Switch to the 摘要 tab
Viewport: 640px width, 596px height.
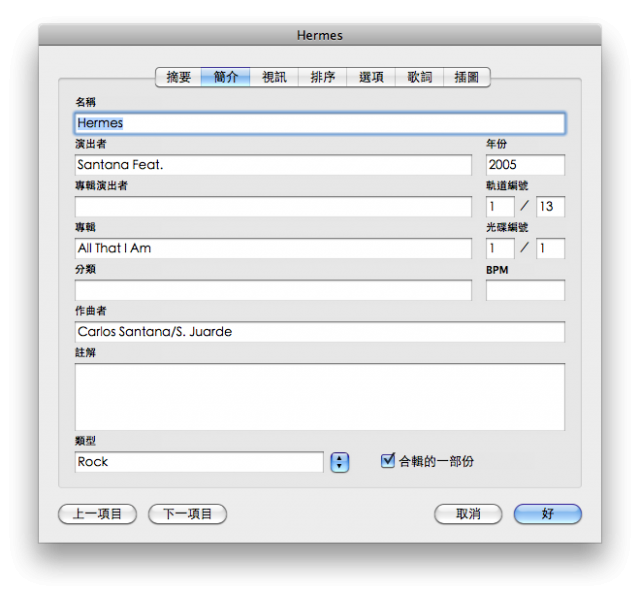[x=178, y=77]
